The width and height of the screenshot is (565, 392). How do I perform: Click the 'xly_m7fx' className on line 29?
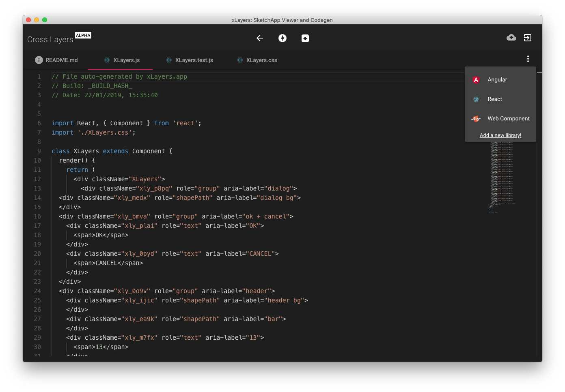pyautogui.click(x=140, y=338)
